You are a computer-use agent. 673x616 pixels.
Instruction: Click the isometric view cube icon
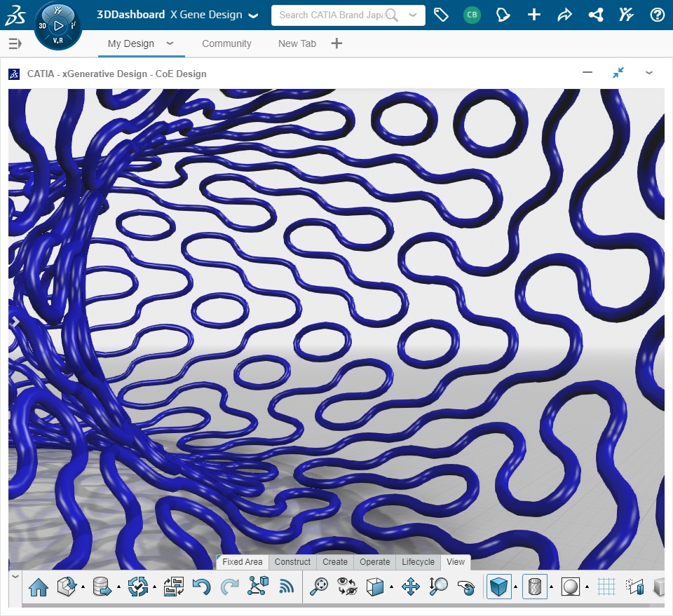(374, 587)
